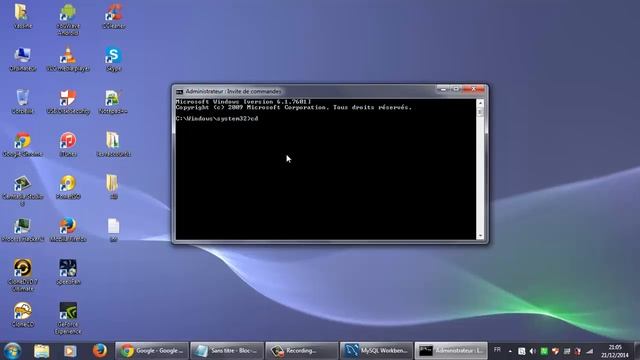The image size is (640, 360).
Task: Click the orange shield tray icon
Action: tap(555, 351)
